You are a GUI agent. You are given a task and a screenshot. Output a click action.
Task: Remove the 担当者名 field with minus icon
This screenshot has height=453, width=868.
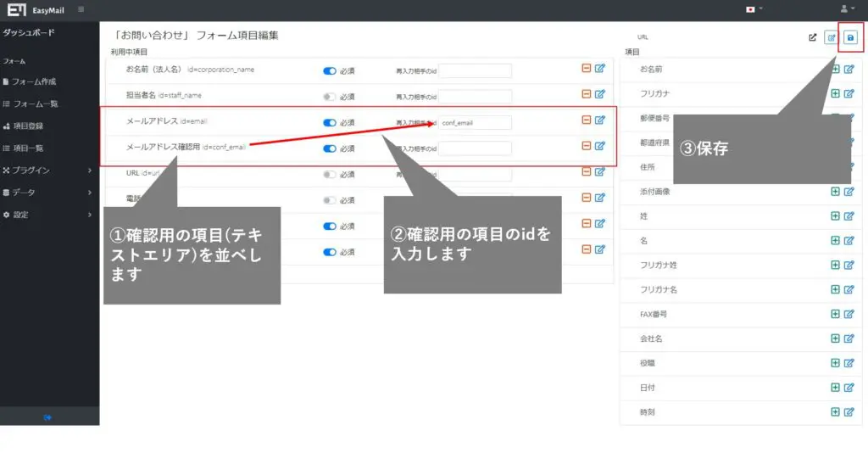pos(587,94)
